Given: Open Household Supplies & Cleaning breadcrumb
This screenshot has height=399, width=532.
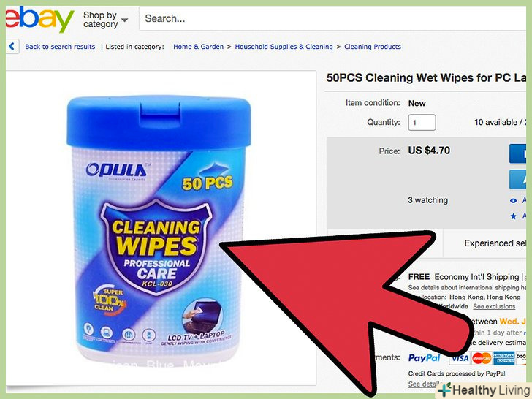Looking at the screenshot, I should coord(284,47).
